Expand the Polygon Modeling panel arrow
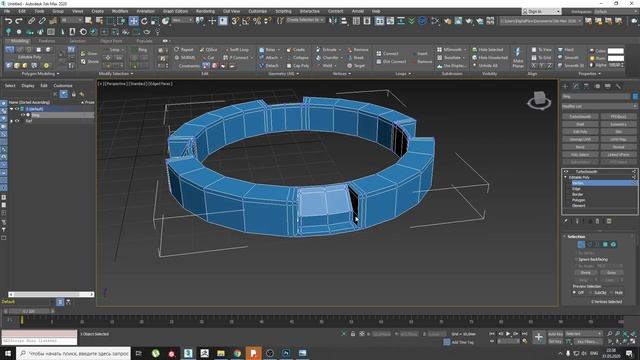The height and width of the screenshot is (360, 640). [58, 74]
